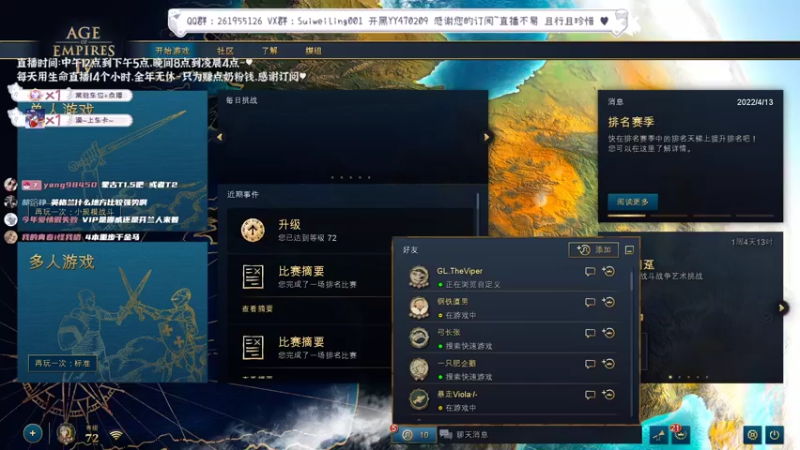Invite 暴走Viola to a game
800x450 pixels.
[608, 395]
